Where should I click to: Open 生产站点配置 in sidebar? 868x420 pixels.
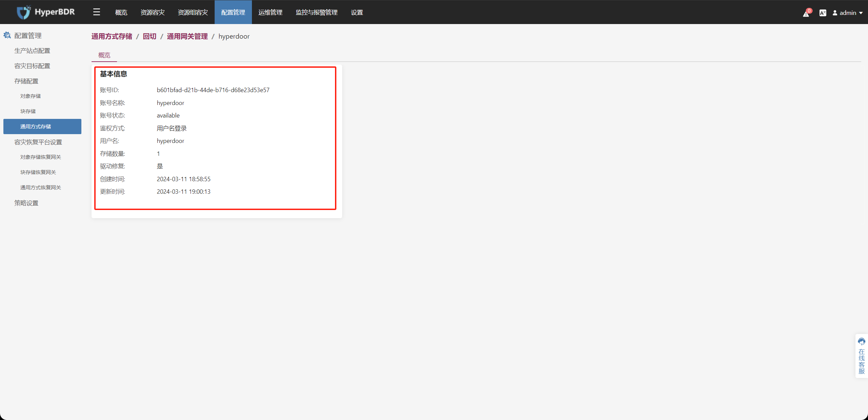[32, 50]
